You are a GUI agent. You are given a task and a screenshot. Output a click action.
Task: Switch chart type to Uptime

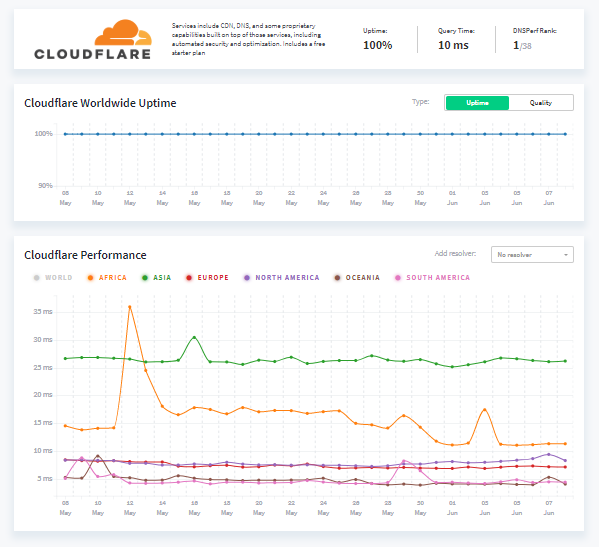coord(477,103)
